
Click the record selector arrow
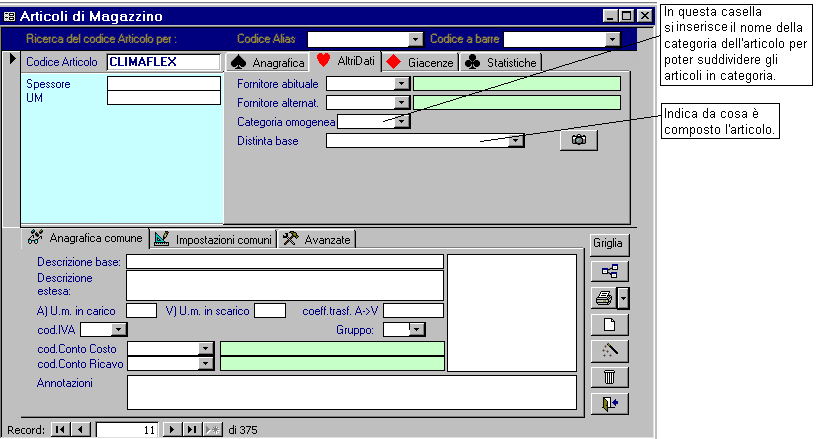coord(13,59)
